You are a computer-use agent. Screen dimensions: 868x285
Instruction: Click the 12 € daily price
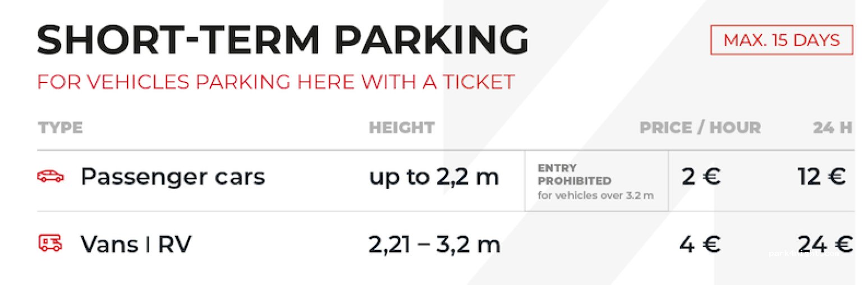tap(821, 177)
